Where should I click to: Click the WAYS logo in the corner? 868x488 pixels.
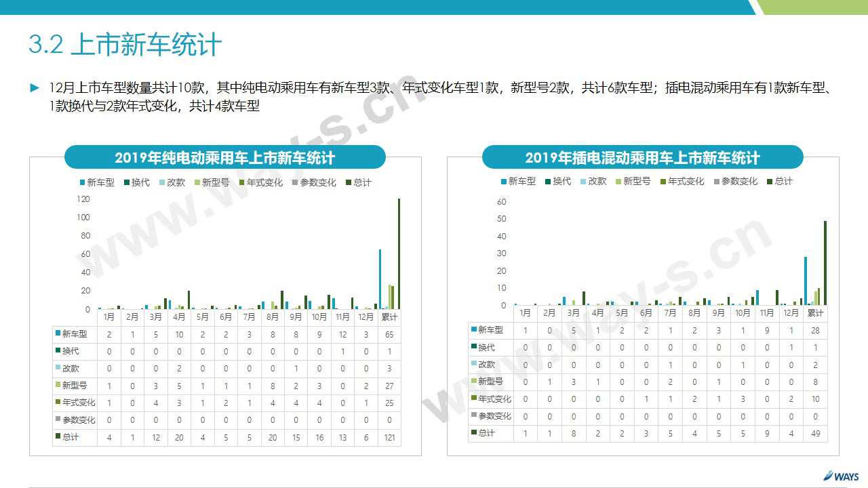point(840,476)
